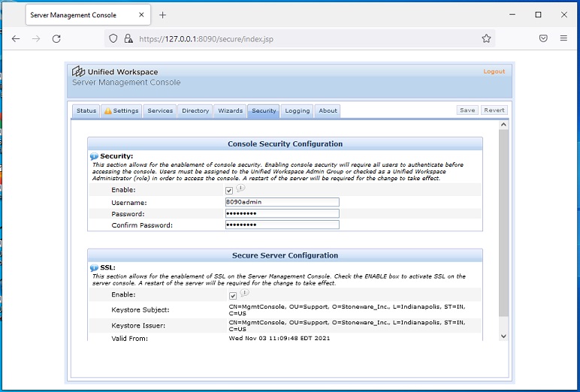The width and height of the screenshot is (580, 392).
Task: Click the Revert button
Action: (494, 110)
